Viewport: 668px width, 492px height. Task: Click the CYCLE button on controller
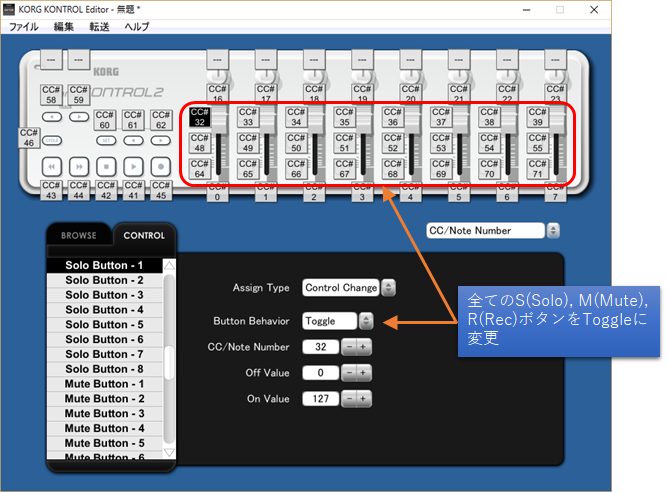pos(52,141)
